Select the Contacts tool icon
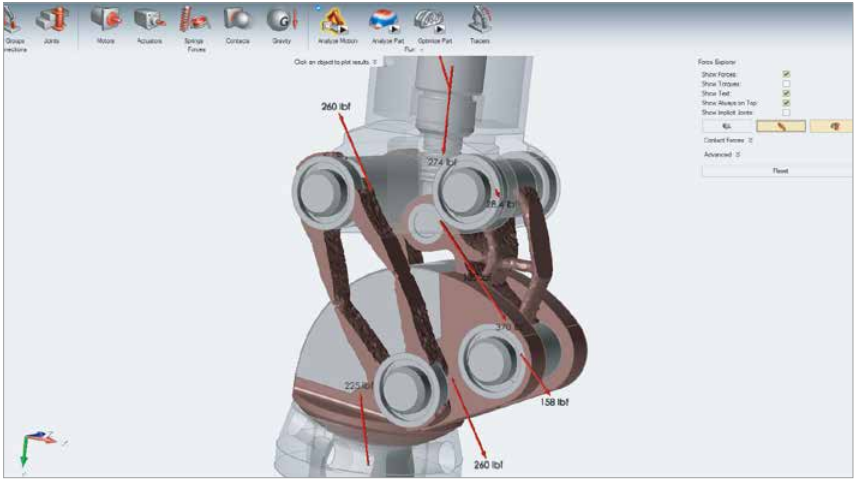Viewport: 856px width, 480px height. pos(238,20)
